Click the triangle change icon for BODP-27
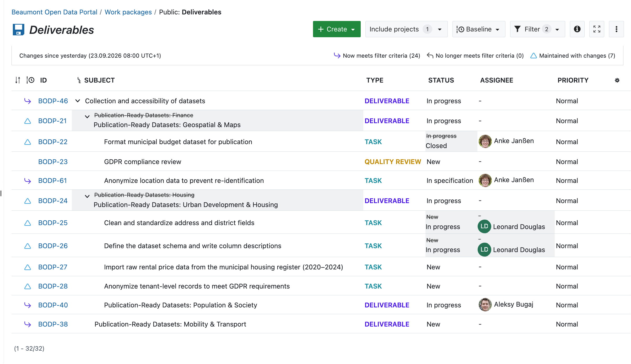This screenshot has height=364, width=631. coord(28,267)
